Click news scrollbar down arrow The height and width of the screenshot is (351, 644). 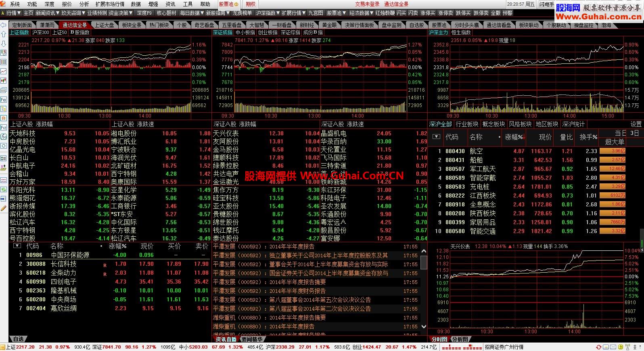[x=424, y=326]
